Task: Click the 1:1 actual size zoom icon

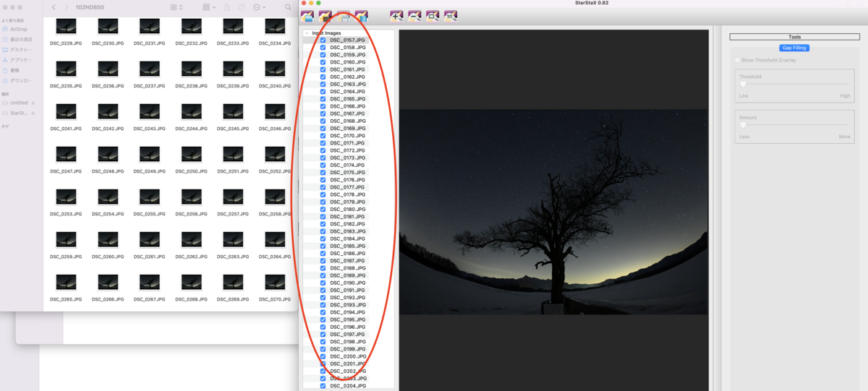Action: (451, 16)
